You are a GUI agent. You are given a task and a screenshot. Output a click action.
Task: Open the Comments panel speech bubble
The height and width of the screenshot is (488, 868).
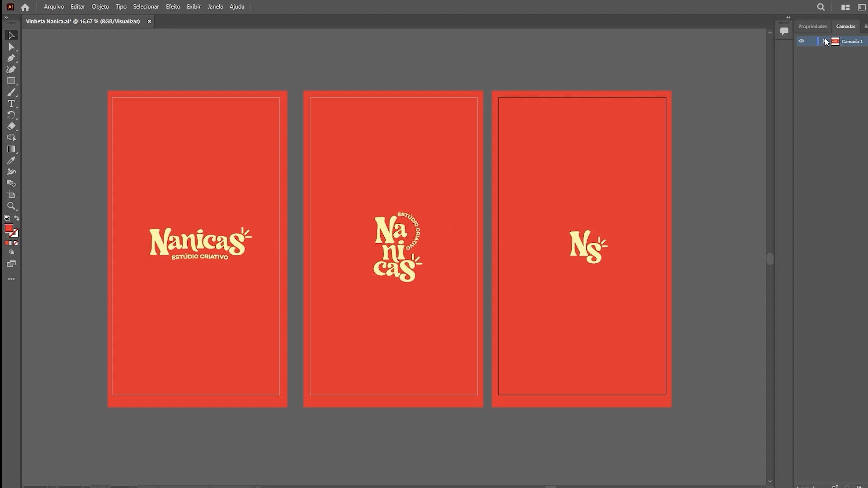pos(784,31)
